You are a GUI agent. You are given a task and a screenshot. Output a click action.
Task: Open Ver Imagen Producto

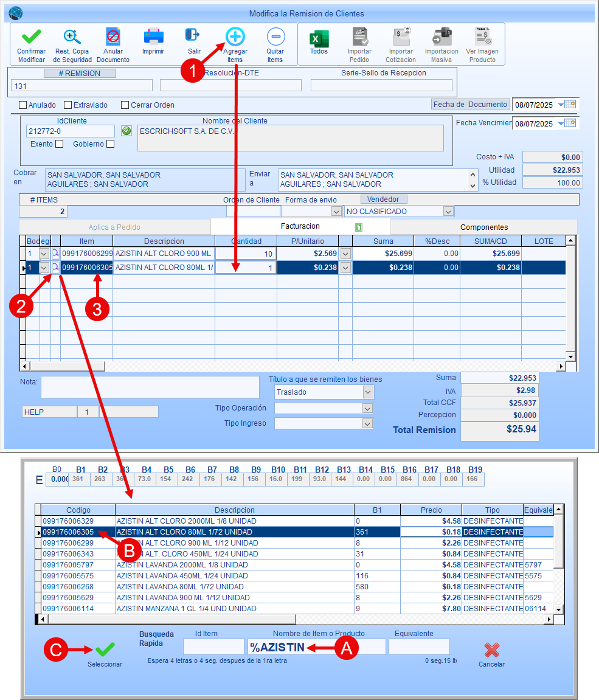(483, 36)
